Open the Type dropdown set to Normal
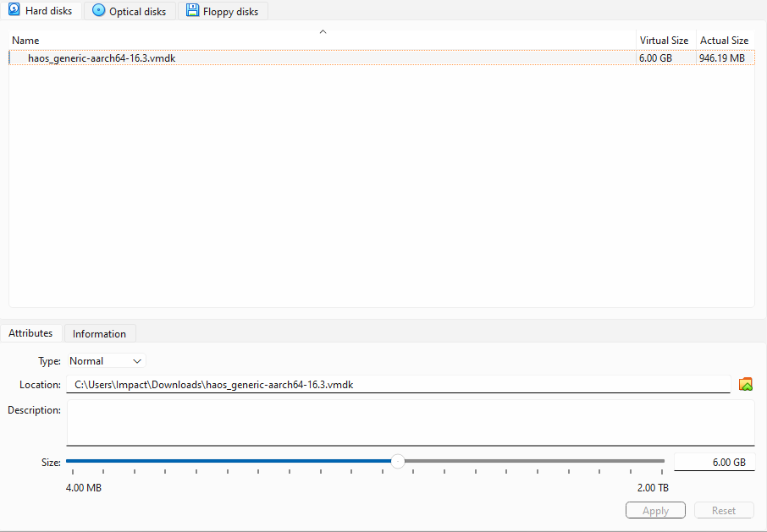 tap(107, 361)
